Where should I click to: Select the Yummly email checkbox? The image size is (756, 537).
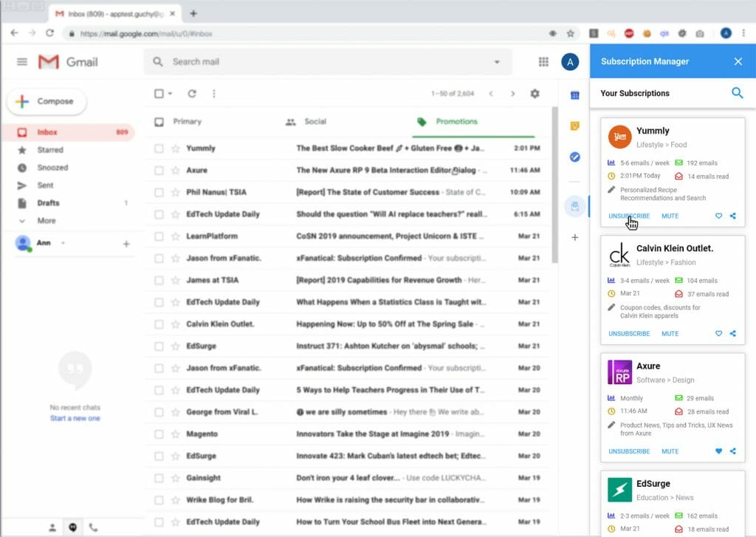[x=159, y=148]
